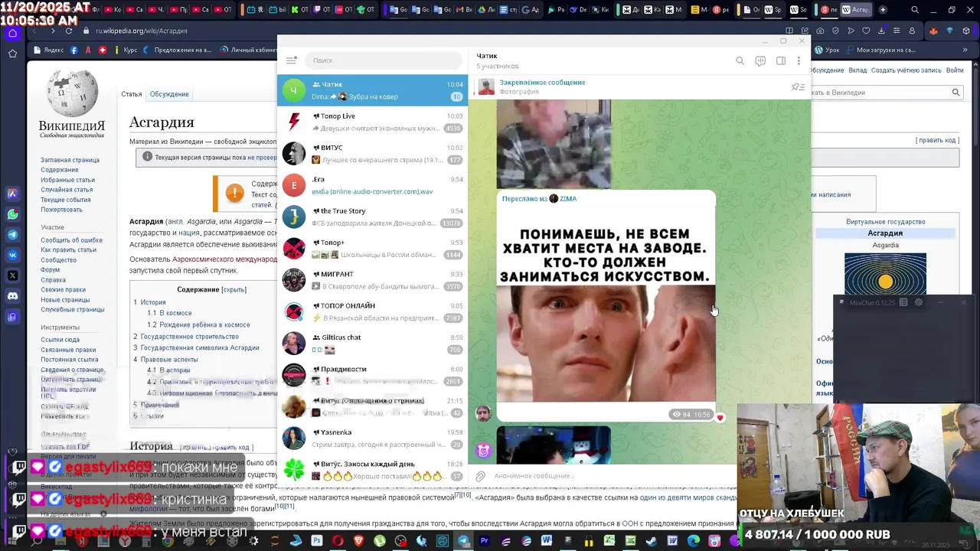Viewport: 980px width, 551px height.
Task: Open the Opera home sidebar icon
Action: (12, 33)
